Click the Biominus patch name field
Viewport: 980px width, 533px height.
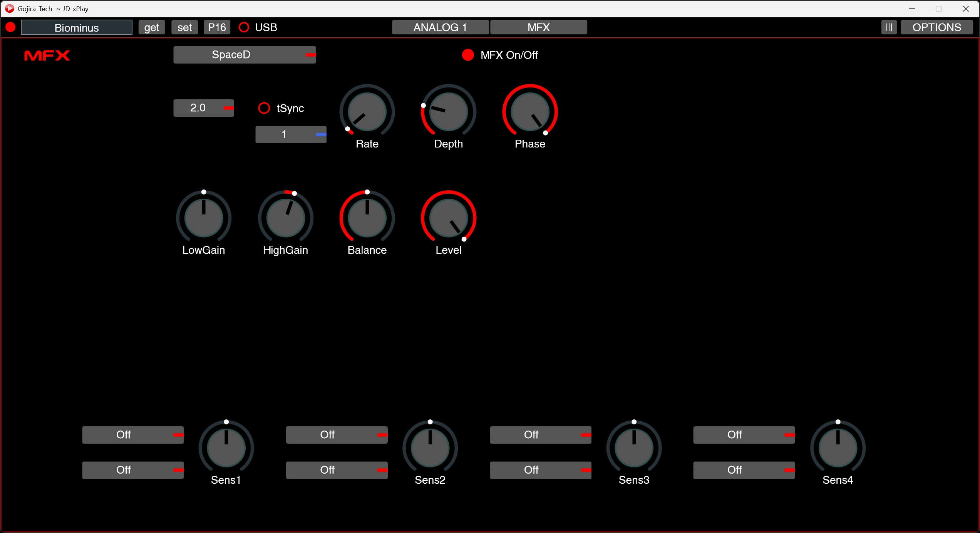(77, 27)
